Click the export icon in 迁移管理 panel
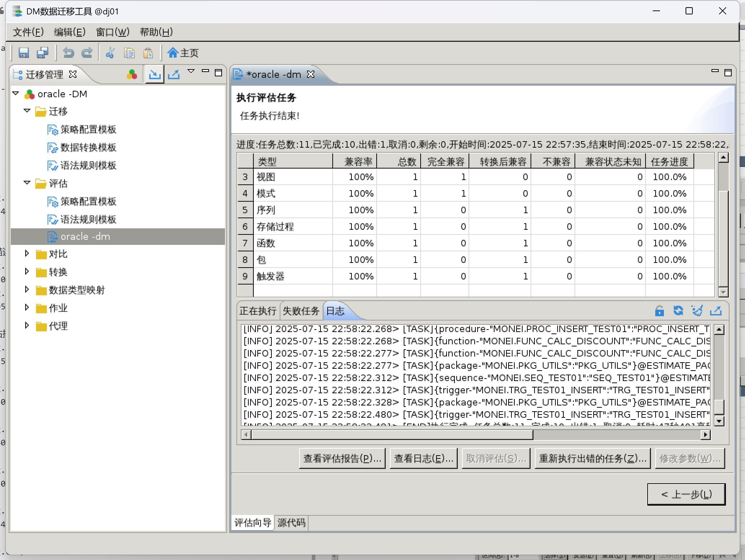This screenshot has width=745, height=560. (174, 74)
